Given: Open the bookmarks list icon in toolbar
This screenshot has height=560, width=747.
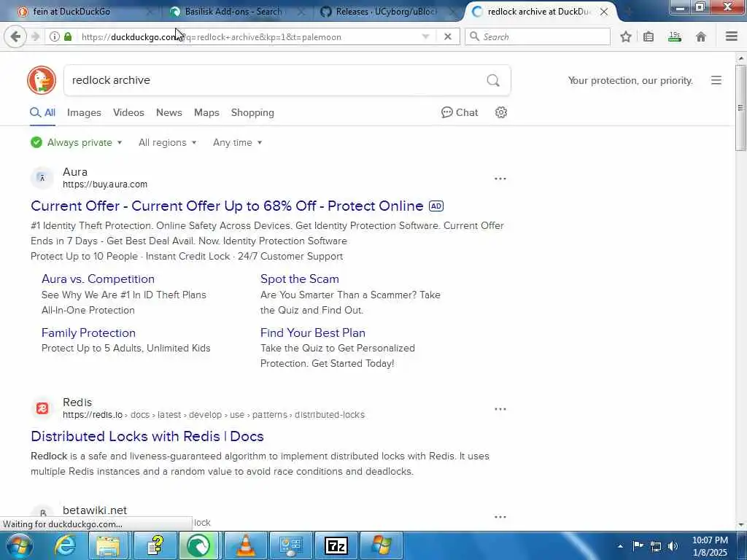Looking at the screenshot, I should pos(649,36).
